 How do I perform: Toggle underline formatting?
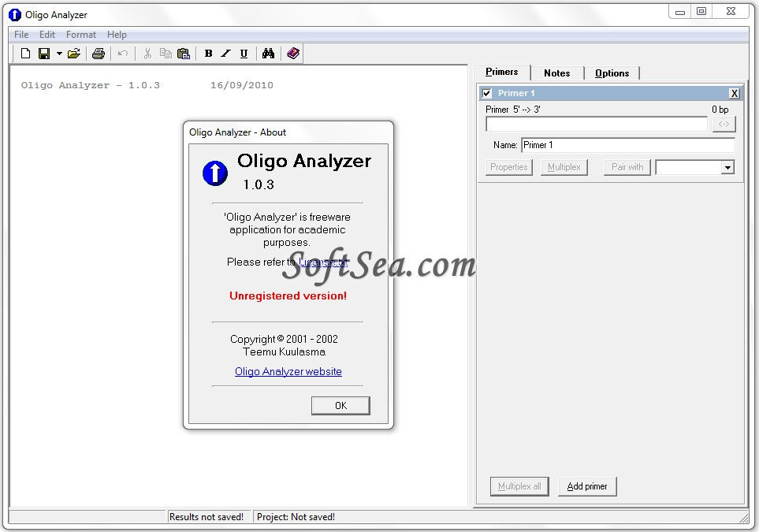click(x=244, y=54)
